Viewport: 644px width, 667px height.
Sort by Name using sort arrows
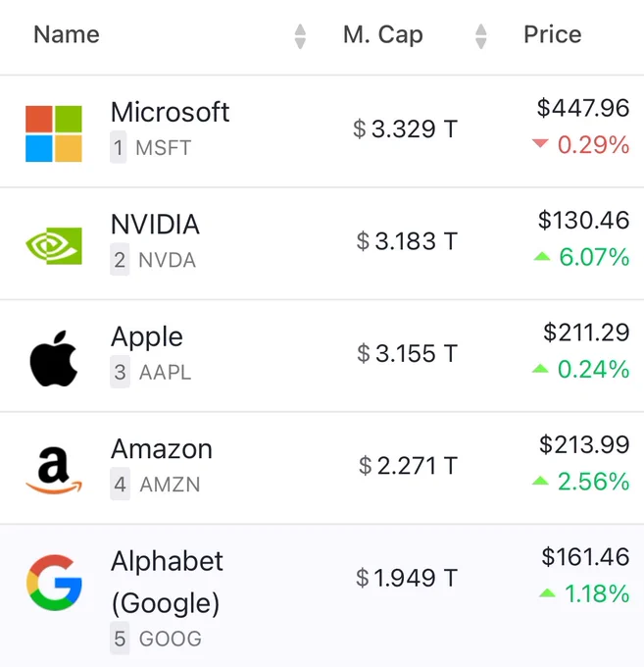[x=300, y=36]
